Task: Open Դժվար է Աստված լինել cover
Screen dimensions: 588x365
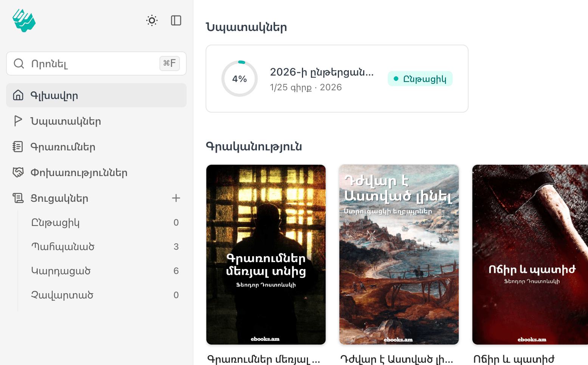Action: point(399,255)
